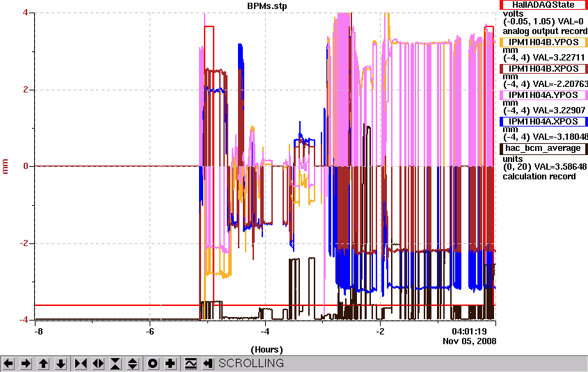Click the mm y-axis unit label

coord(6,166)
